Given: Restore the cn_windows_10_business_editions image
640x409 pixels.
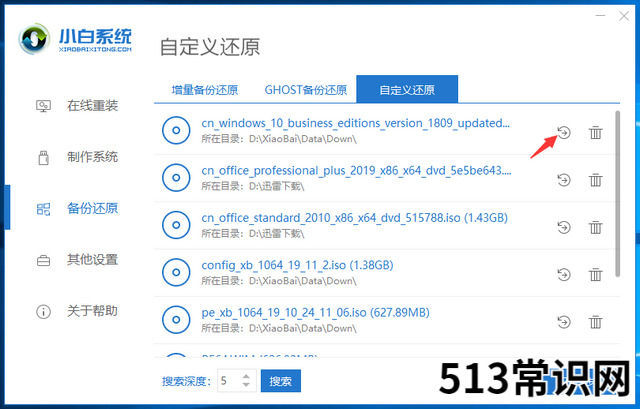Looking at the screenshot, I should (564, 132).
